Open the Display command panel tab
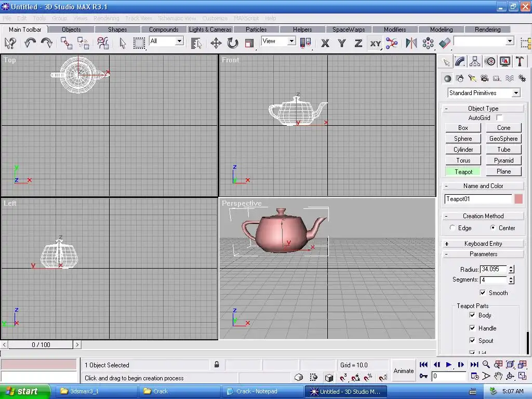 tap(505, 61)
